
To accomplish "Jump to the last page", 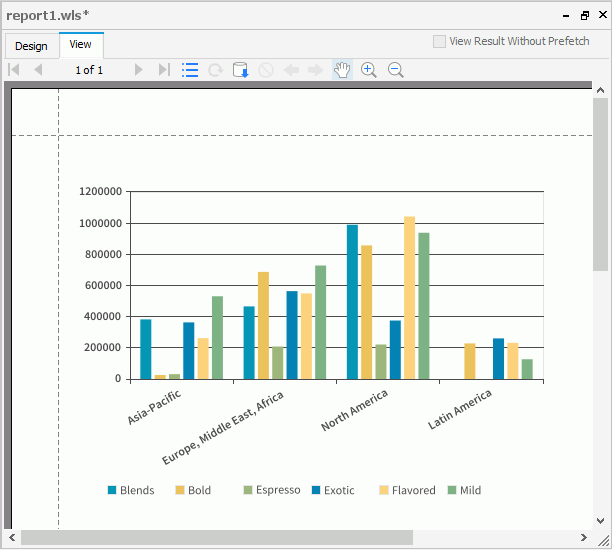I will click(x=163, y=70).
